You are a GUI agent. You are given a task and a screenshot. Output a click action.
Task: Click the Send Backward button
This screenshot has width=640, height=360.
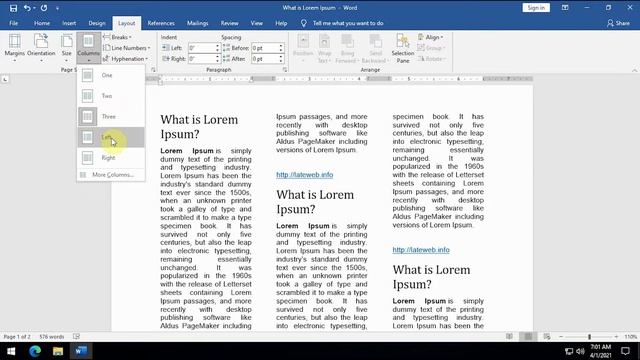(375, 48)
